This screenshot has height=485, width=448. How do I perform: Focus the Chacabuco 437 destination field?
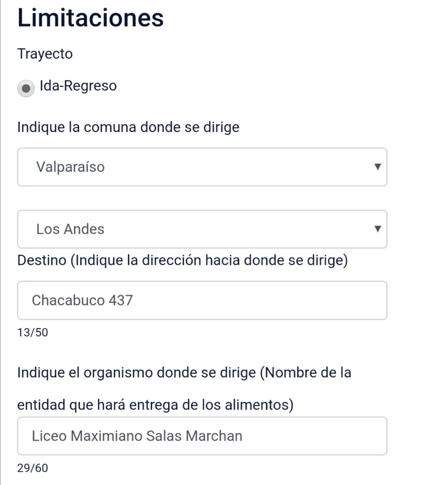[202, 301]
